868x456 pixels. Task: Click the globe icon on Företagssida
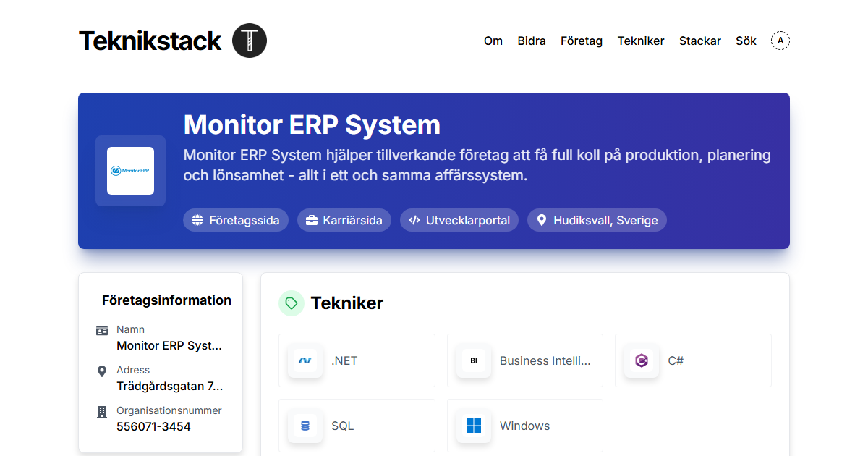click(x=197, y=221)
